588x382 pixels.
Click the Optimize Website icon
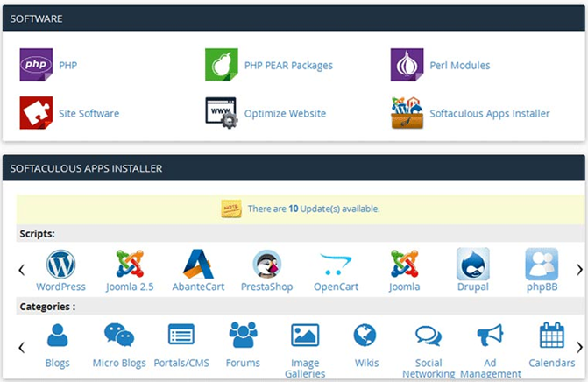pyautogui.click(x=221, y=113)
